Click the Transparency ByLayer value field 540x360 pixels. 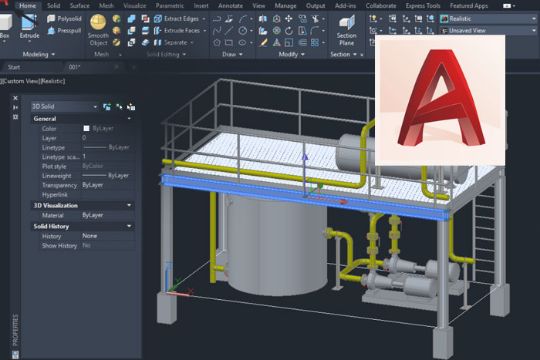click(x=107, y=185)
